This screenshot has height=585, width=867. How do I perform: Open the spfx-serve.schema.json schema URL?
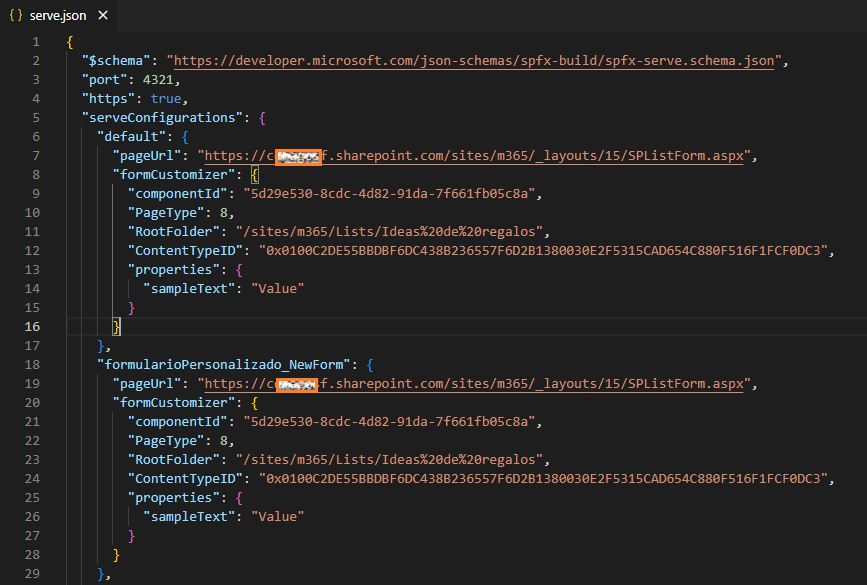474,61
